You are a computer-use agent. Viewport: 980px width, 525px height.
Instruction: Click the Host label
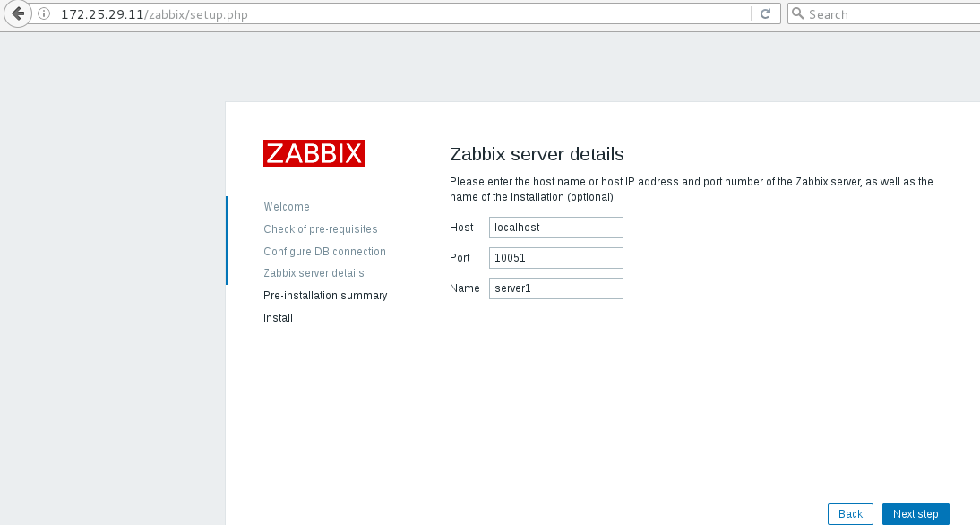point(461,228)
